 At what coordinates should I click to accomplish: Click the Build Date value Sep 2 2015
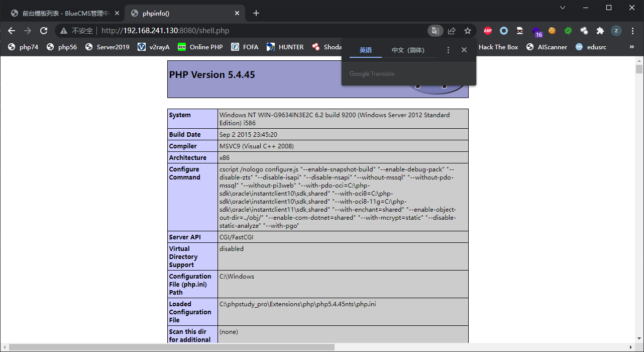point(248,135)
